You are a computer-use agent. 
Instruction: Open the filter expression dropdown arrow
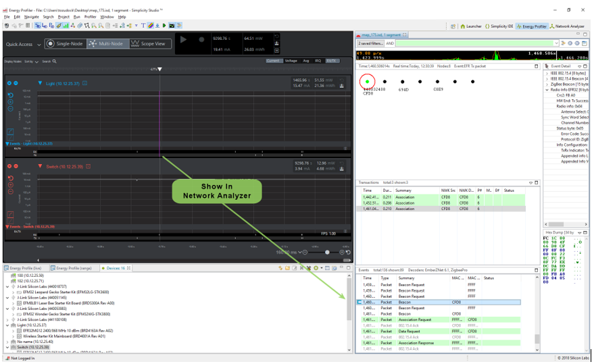point(556,43)
